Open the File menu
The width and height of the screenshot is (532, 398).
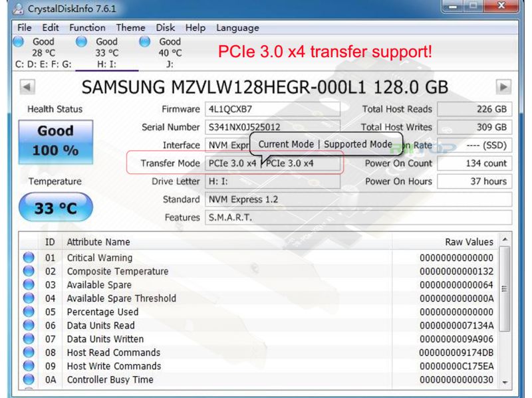point(24,27)
